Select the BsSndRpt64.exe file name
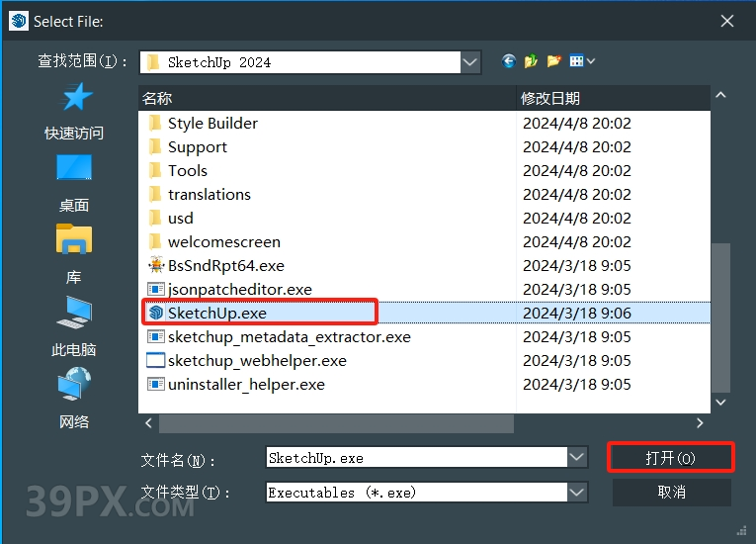Image resolution: width=756 pixels, height=544 pixels. click(226, 265)
